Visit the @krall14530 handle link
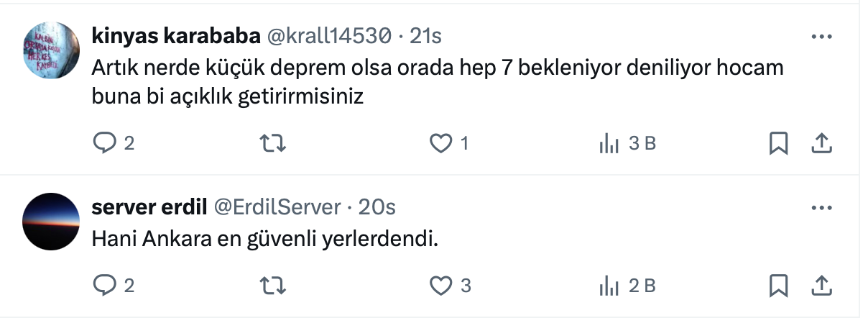Image resolution: width=868 pixels, height=318 pixels. click(x=329, y=35)
